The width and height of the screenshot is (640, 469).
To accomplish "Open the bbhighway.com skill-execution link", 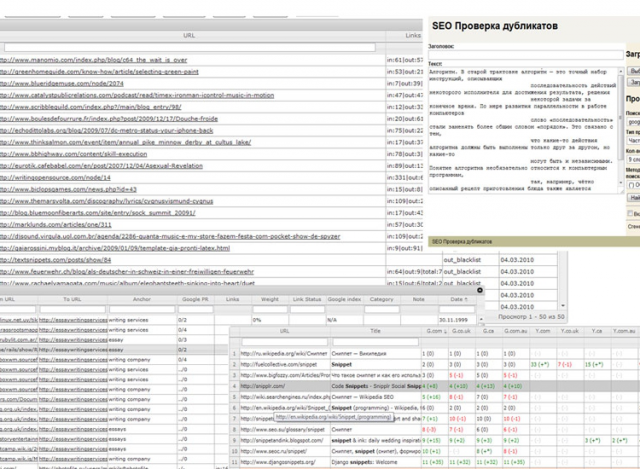I will 73,154.
